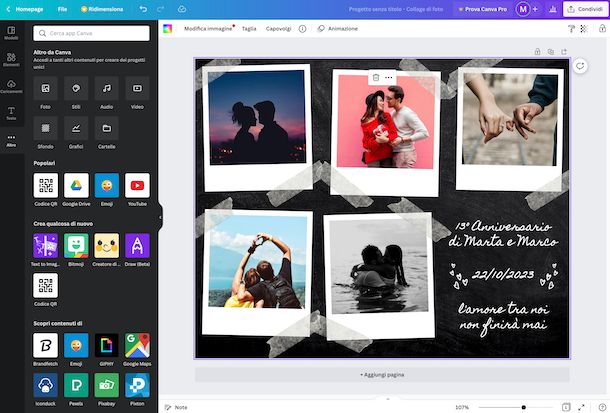This screenshot has height=413, width=610.
Task: Select the Altro sidebar tab
Action: pyautogui.click(x=11, y=140)
